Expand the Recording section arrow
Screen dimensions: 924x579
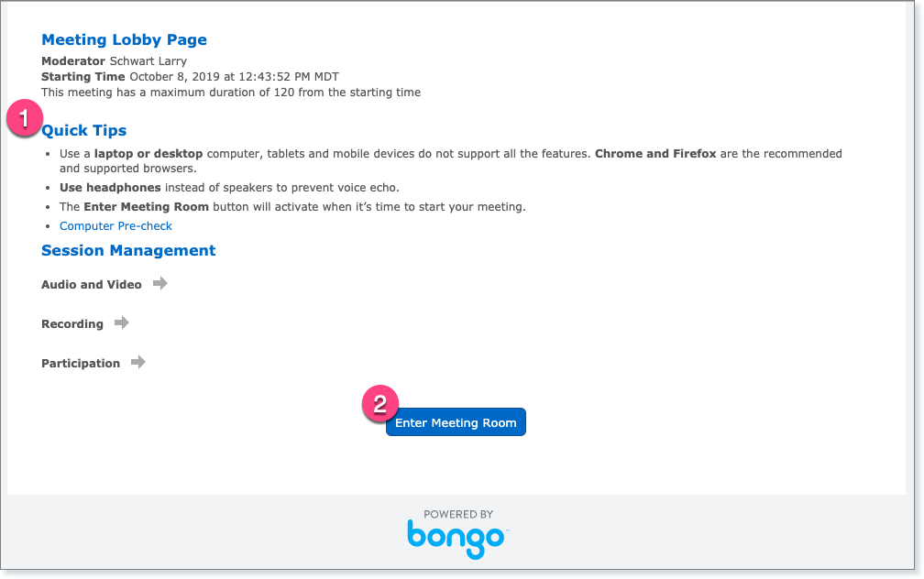click(x=121, y=323)
